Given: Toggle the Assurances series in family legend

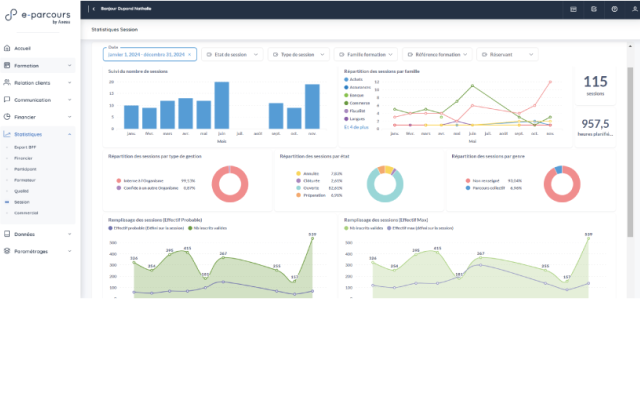Looking at the screenshot, I should click(358, 87).
